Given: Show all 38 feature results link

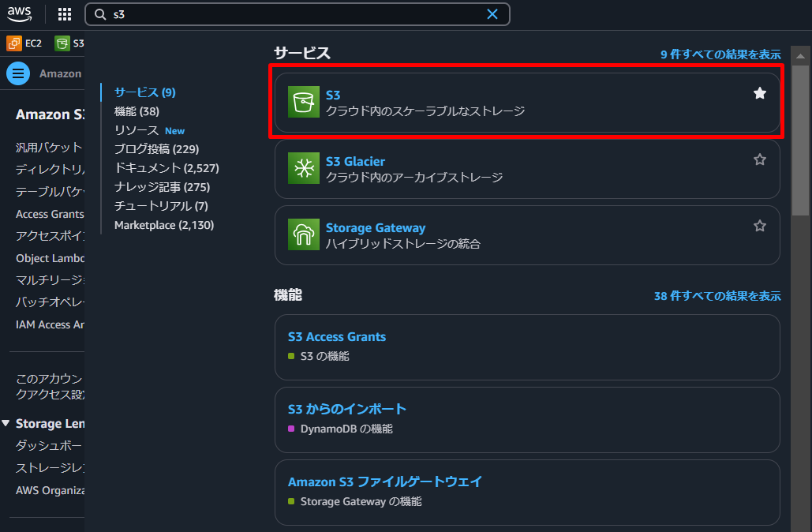Looking at the screenshot, I should coord(717,296).
